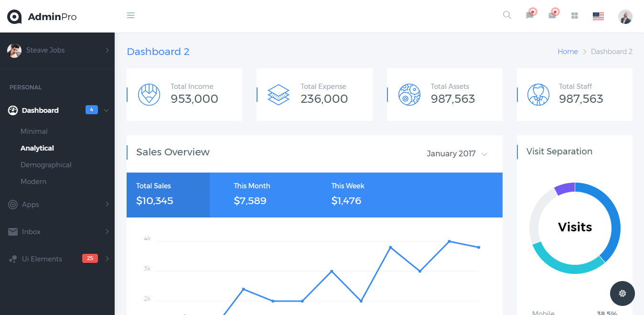Select the Analytical menu item

tap(37, 148)
